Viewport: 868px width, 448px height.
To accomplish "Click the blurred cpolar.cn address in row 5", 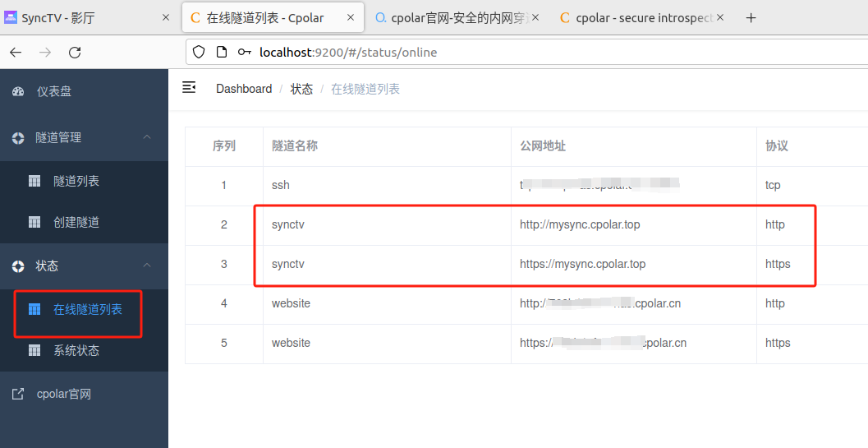I will (603, 343).
